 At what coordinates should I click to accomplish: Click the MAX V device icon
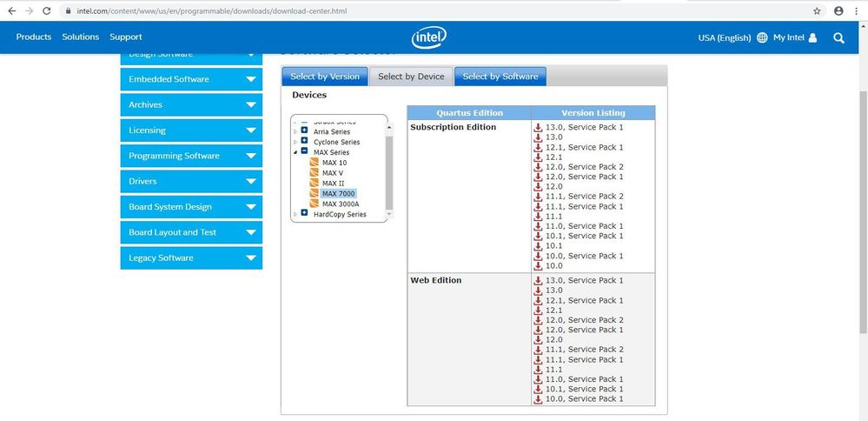tap(314, 173)
